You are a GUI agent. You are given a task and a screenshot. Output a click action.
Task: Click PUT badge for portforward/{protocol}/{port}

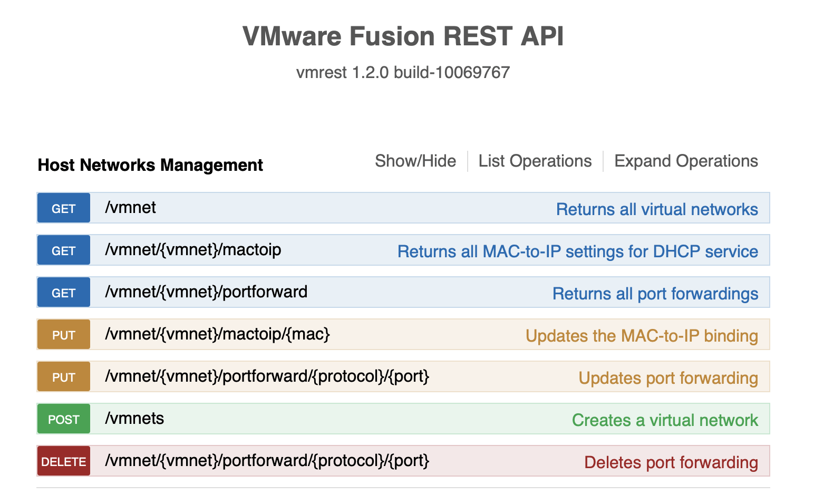pos(64,377)
